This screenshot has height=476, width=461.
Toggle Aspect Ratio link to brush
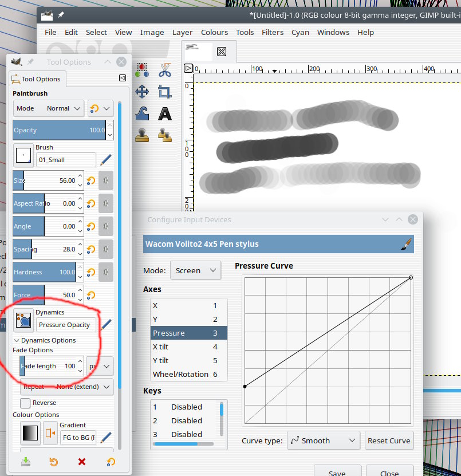(x=106, y=203)
